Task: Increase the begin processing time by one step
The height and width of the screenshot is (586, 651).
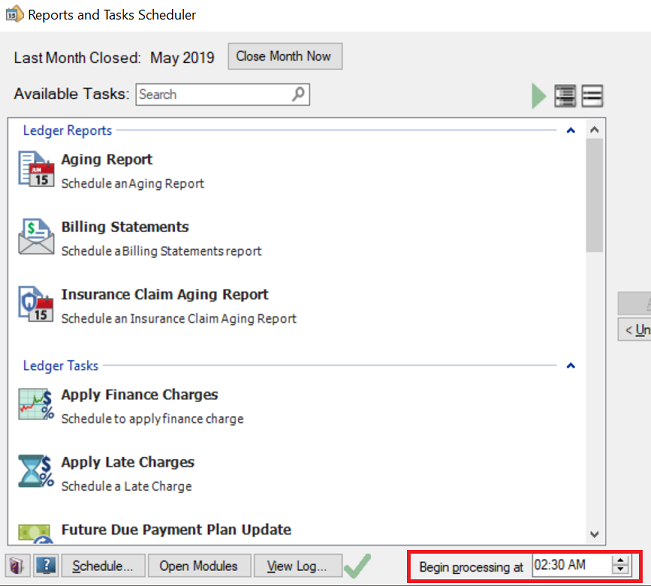Action: (x=620, y=561)
